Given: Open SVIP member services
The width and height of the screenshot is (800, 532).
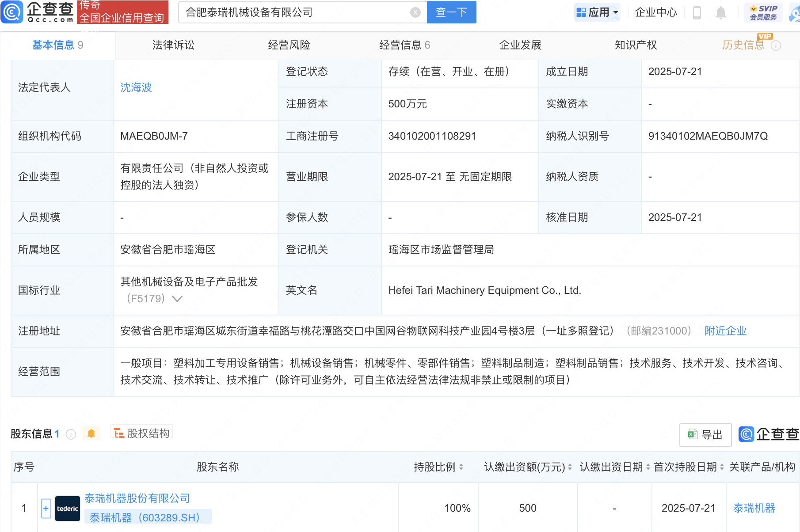Looking at the screenshot, I should [x=763, y=12].
